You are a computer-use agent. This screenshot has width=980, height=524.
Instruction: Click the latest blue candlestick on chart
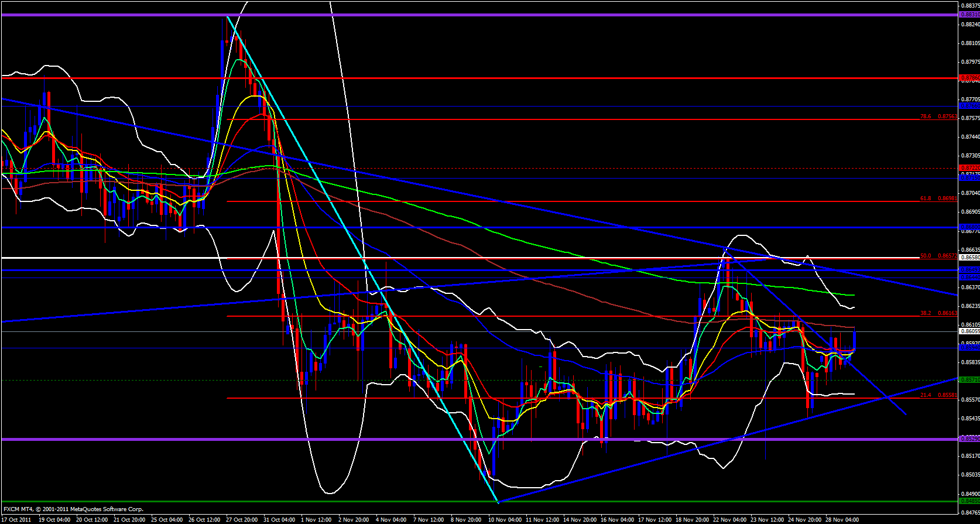(855, 341)
